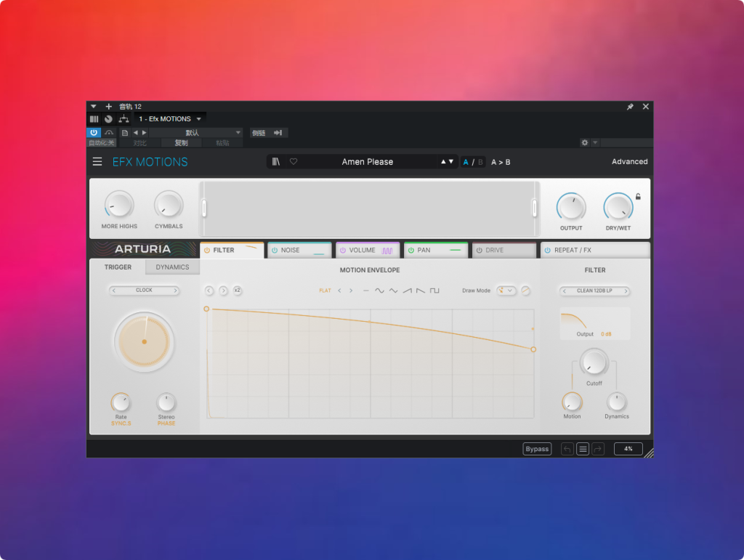Image resolution: width=744 pixels, height=560 pixels.
Task: Open the plugin settings gear icon
Action: click(x=585, y=143)
